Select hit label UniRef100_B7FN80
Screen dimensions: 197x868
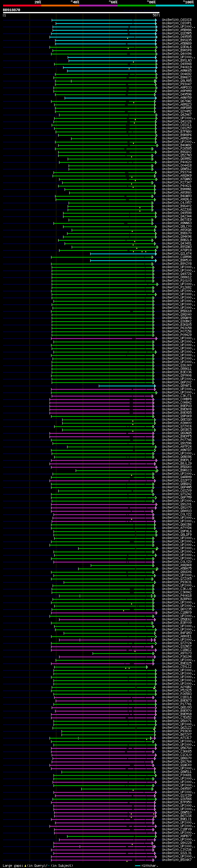pyautogui.click(x=177, y=132)
